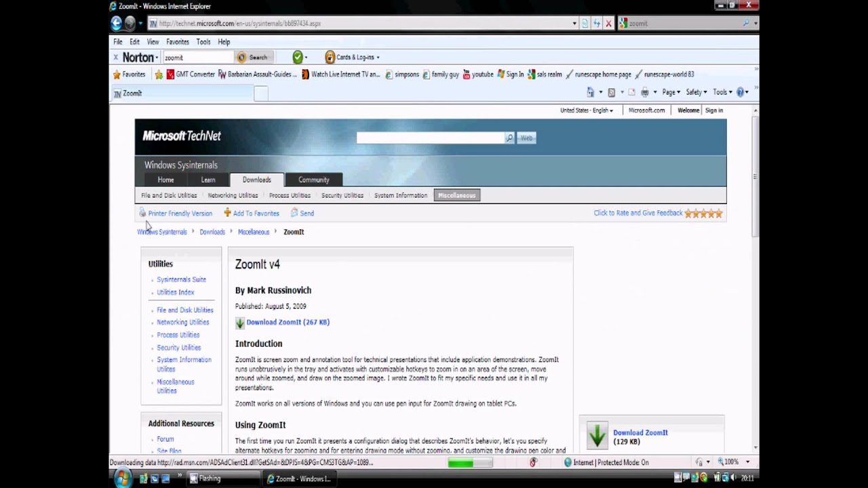Click the TechNet search magnifier icon
The height and width of the screenshot is (488, 868).
pyautogui.click(x=509, y=138)
